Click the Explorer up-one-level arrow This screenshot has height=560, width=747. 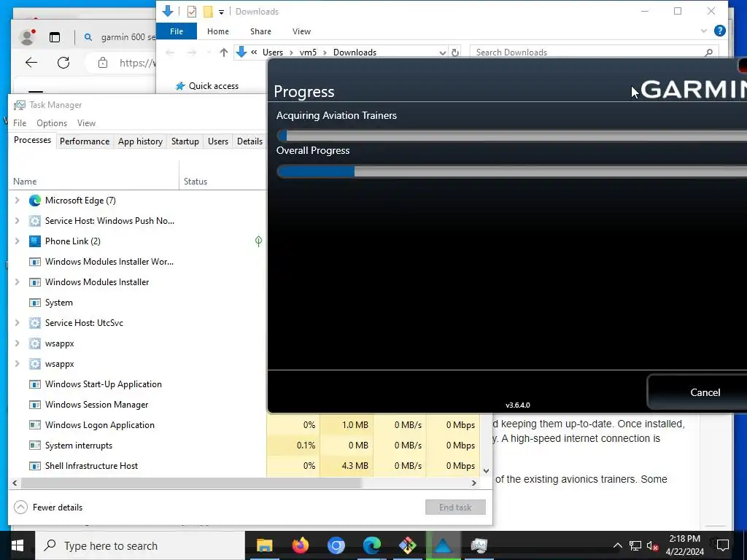[x=223, y=52]
